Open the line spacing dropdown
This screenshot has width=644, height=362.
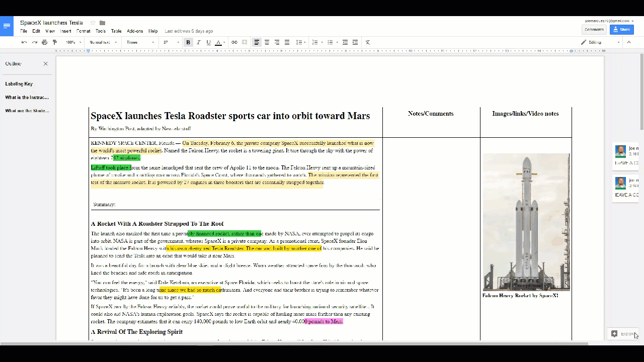pos(300,42)
